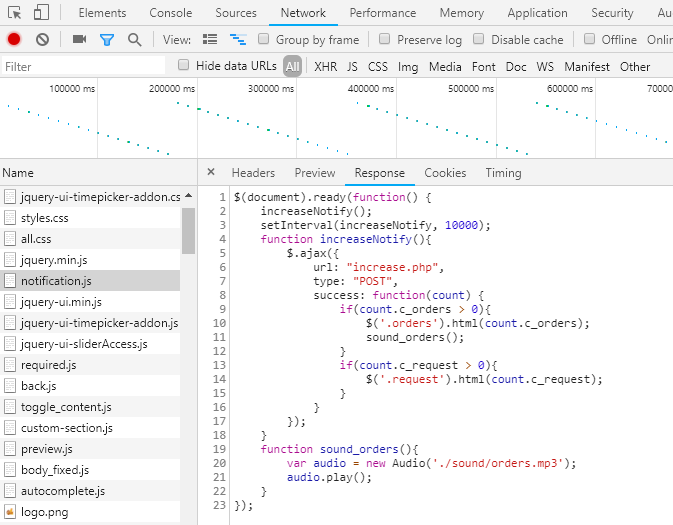Click image icon beside logo.png

(x=10, y=512)
